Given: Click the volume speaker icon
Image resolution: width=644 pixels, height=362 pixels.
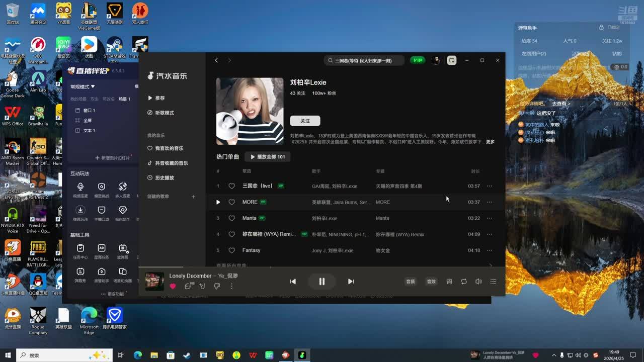Looking at the screenshot, I should [478, 282].
